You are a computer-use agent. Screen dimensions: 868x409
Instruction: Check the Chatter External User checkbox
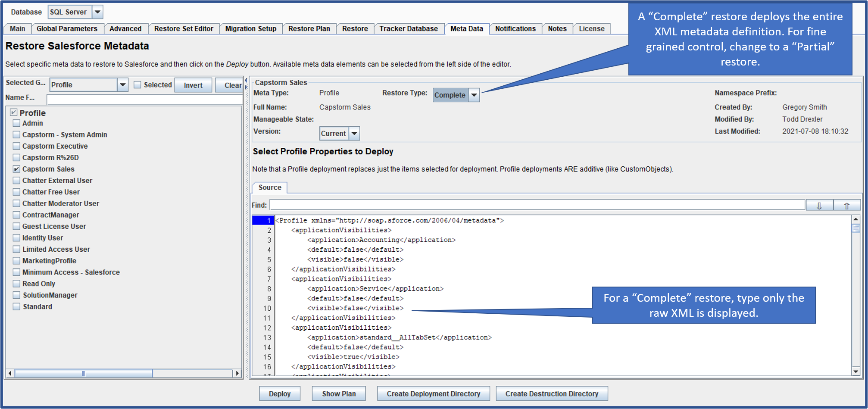click(x=16, y=181)
